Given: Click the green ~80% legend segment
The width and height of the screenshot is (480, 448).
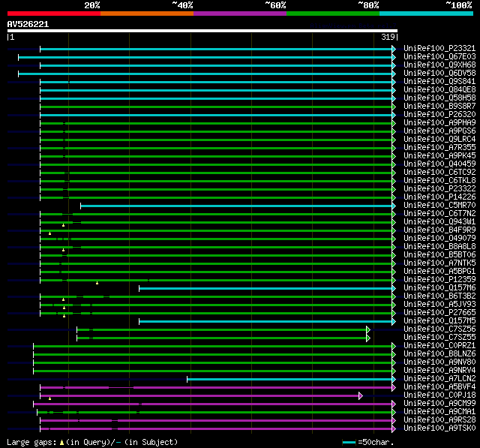Looking at the screenshot, I should (x=332, y=14).
